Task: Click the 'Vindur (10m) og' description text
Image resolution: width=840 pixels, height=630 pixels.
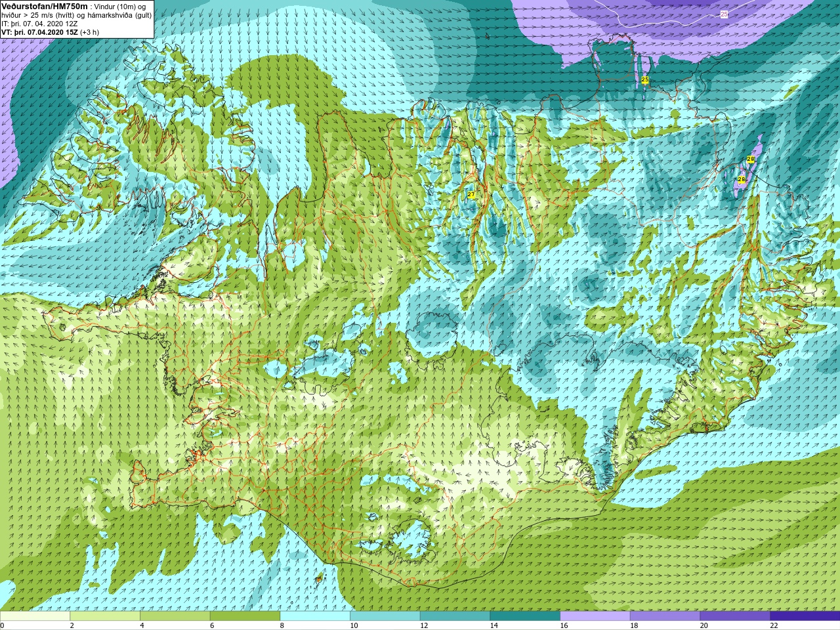Action: [120, 7]
